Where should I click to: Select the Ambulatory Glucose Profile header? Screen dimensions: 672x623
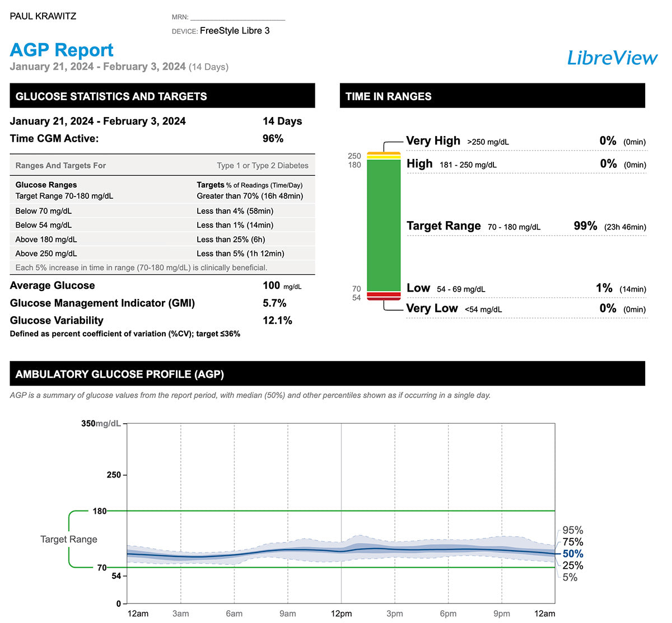[x=327, y=374]
